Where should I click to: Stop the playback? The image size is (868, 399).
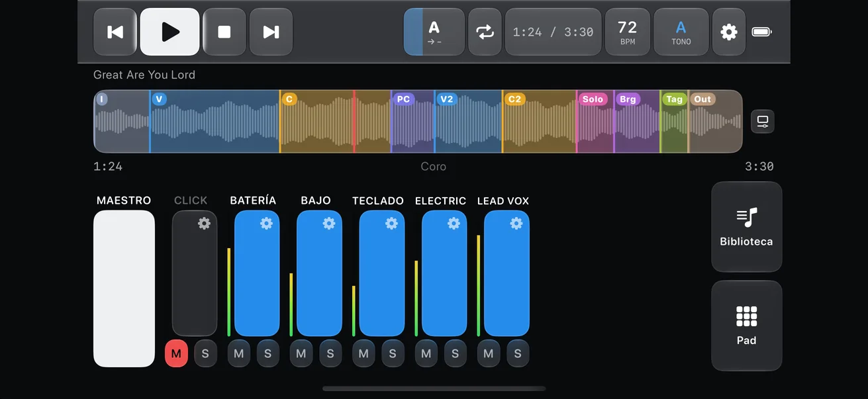[x=224, y=32]
